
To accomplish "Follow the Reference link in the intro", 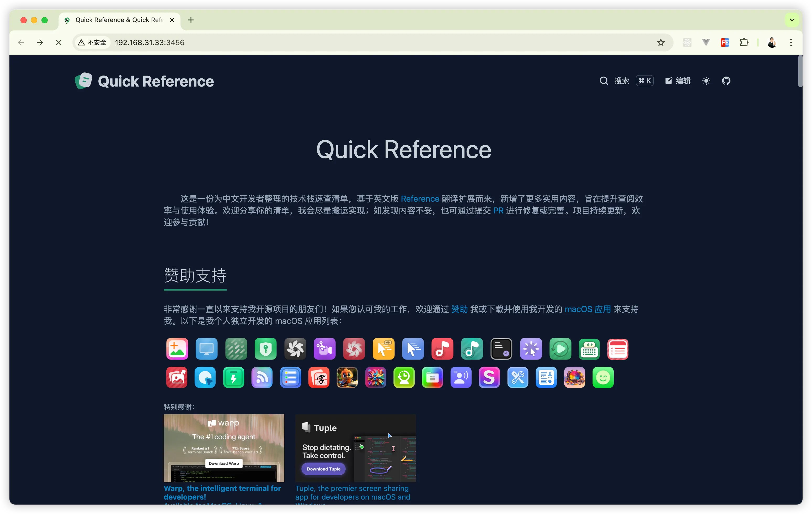I will [420, 199].
